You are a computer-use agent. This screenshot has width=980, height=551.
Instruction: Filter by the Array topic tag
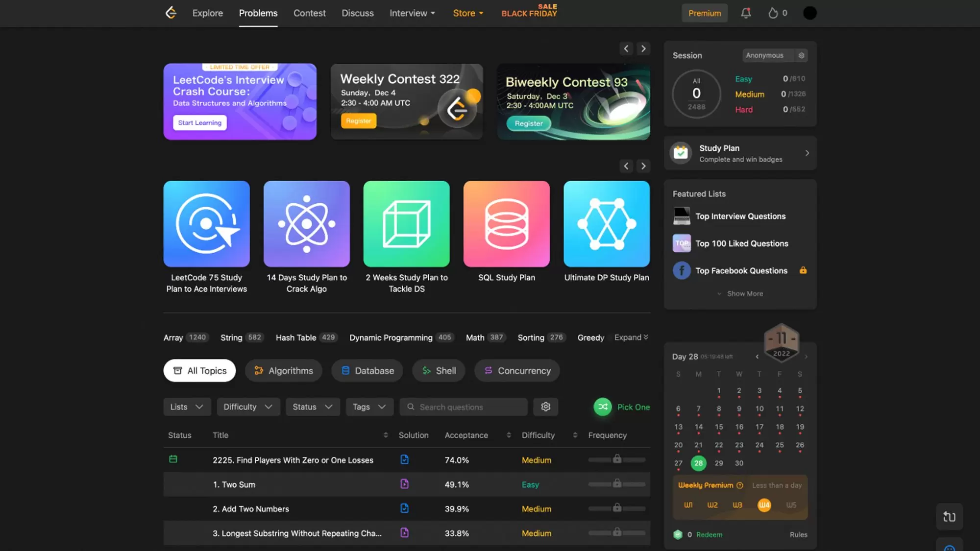point(186,337)
